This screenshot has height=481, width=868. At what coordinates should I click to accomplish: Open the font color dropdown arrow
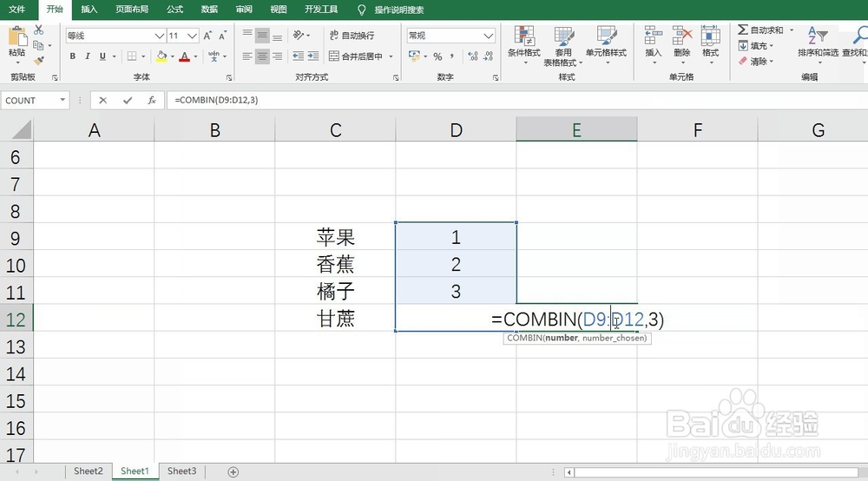(195, 56)
